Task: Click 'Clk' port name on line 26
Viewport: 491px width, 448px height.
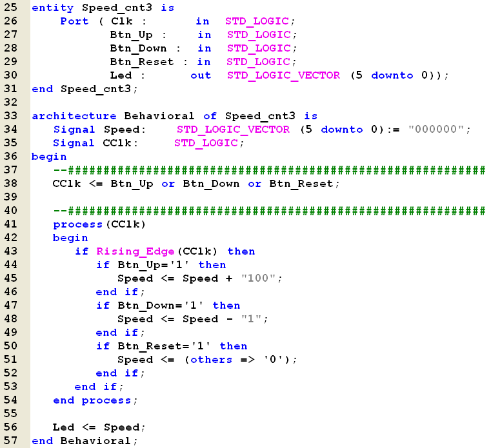Action: coord(122,21)
